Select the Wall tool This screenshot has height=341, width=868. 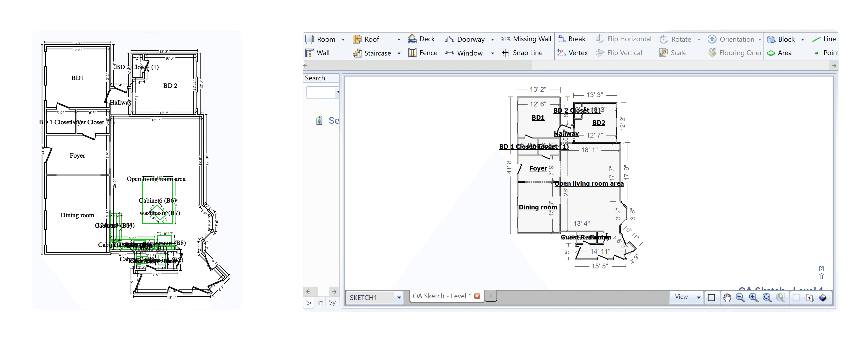pos(317,53)
